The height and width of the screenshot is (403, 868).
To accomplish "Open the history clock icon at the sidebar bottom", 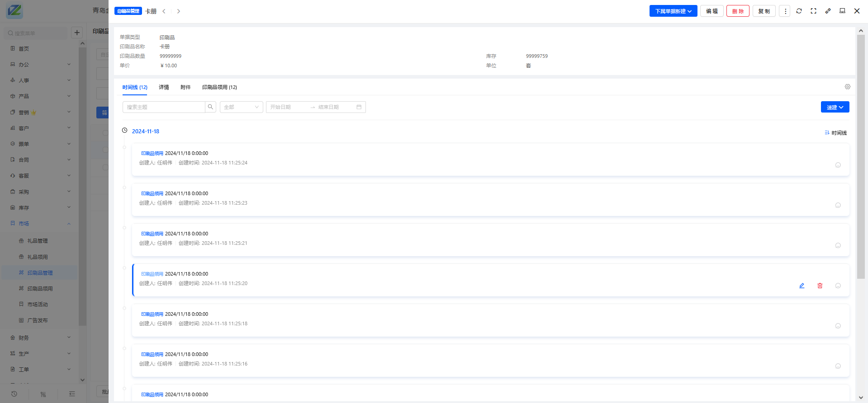I will click(14, 394).
